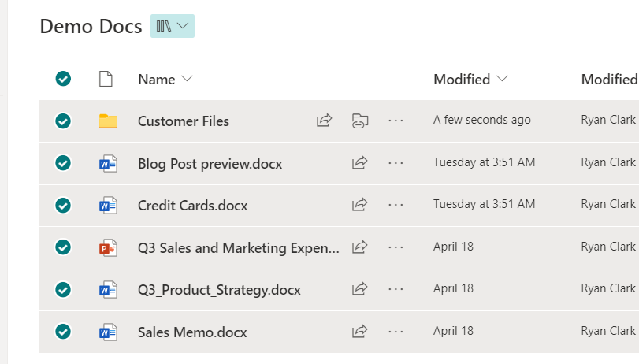Click Ryan Clark in Credit Cards.docx row
The image size is (639, 364).
click(608, 204)
